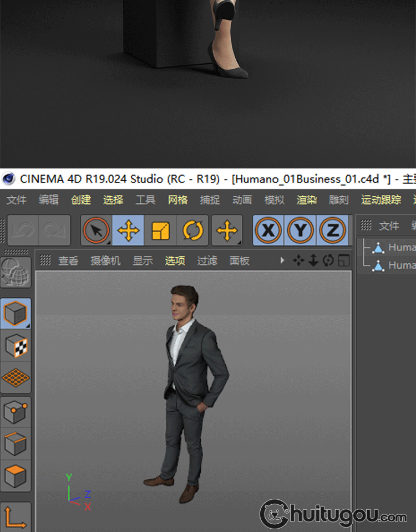416x532 pixels.
Task: Open the 渲染 menu in menu bar
Action: coord(307,200)
